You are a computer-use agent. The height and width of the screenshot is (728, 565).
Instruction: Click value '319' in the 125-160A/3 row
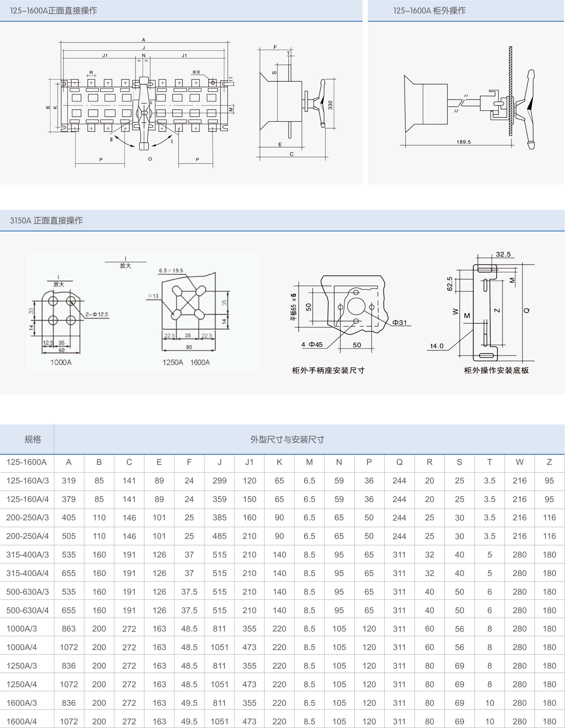pos(69,481)
